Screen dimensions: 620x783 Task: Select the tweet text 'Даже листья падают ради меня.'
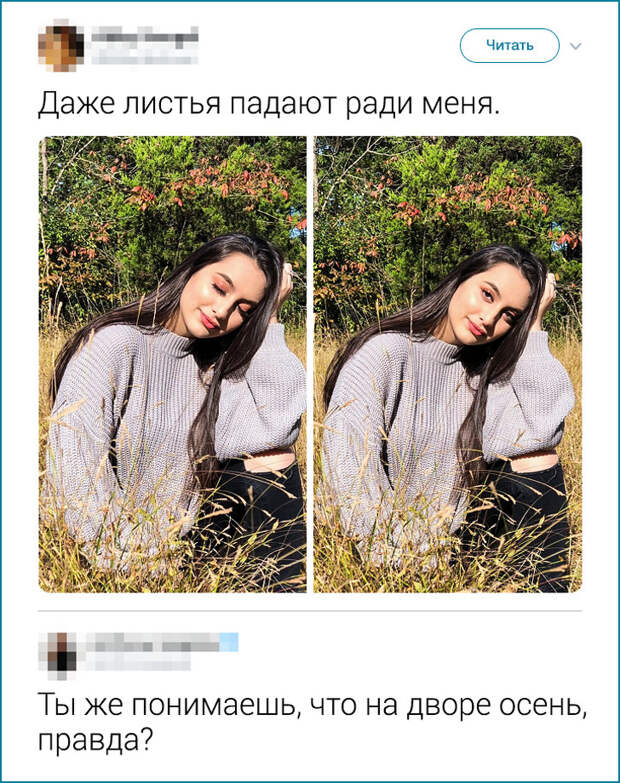(x=268, y=104)
